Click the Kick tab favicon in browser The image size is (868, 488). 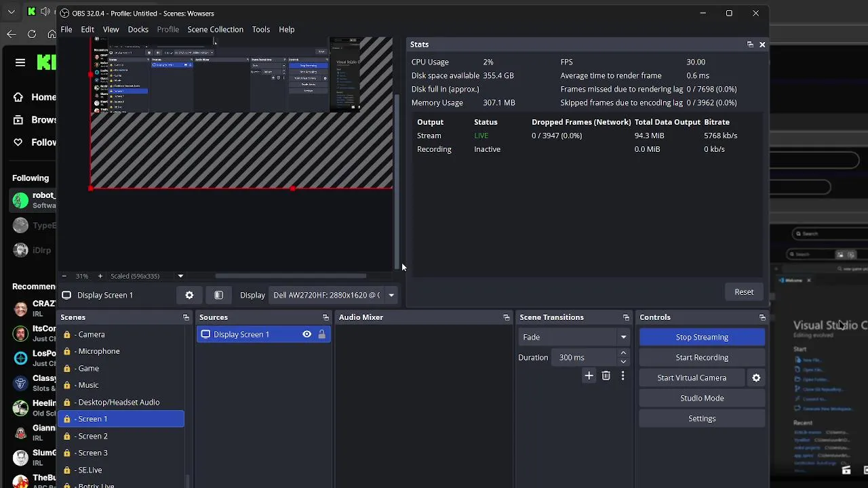tap(31, 12)
